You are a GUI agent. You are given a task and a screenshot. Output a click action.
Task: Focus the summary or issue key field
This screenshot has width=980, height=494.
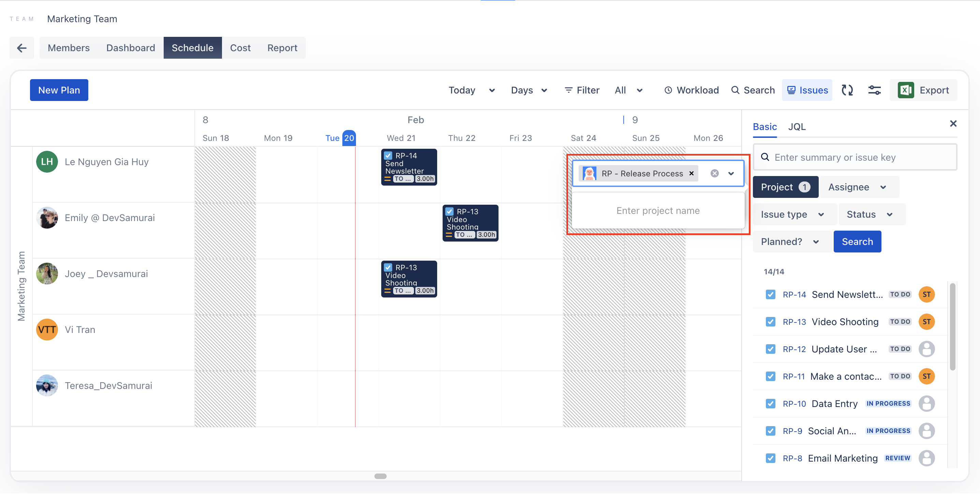[855, 158]
